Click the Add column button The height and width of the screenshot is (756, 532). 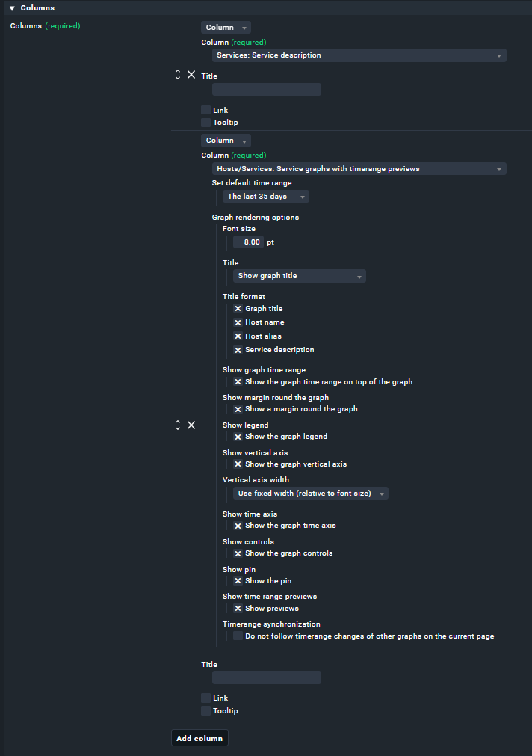pos(199,738)
